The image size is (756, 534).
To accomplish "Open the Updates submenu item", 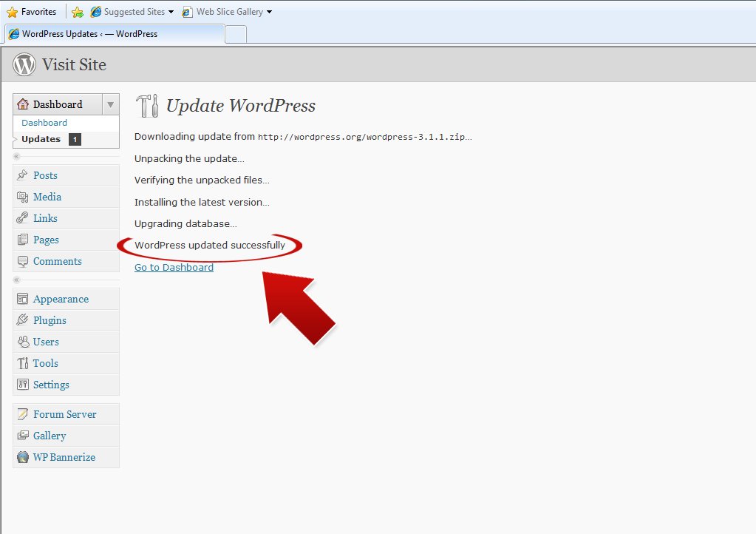I will (x=41, y=139).
